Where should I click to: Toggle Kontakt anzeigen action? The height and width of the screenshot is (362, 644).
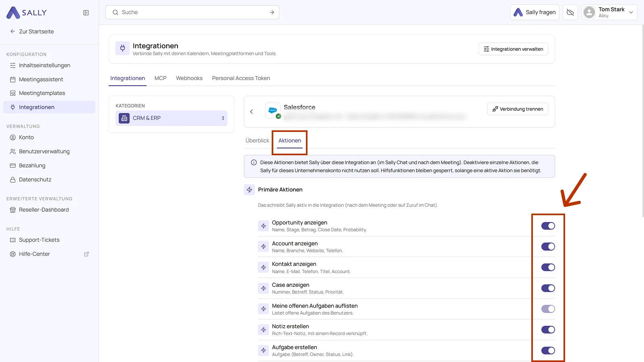click(548, 267)
